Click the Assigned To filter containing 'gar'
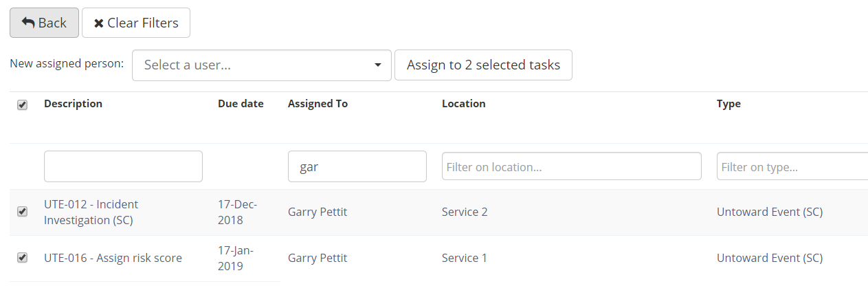This screenshot has width=868, height=286. click(357, 166)
